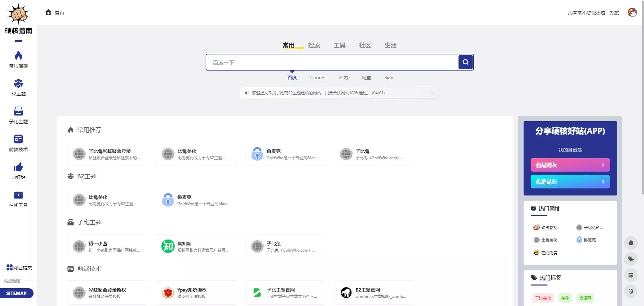
Task: Close the announcement bar
Action: [432, 93]
